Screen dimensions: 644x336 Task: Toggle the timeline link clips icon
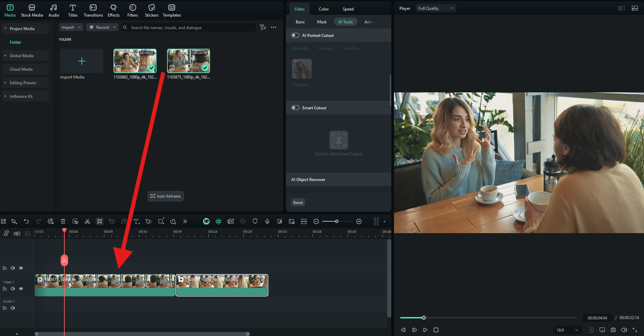coord(6,233)
